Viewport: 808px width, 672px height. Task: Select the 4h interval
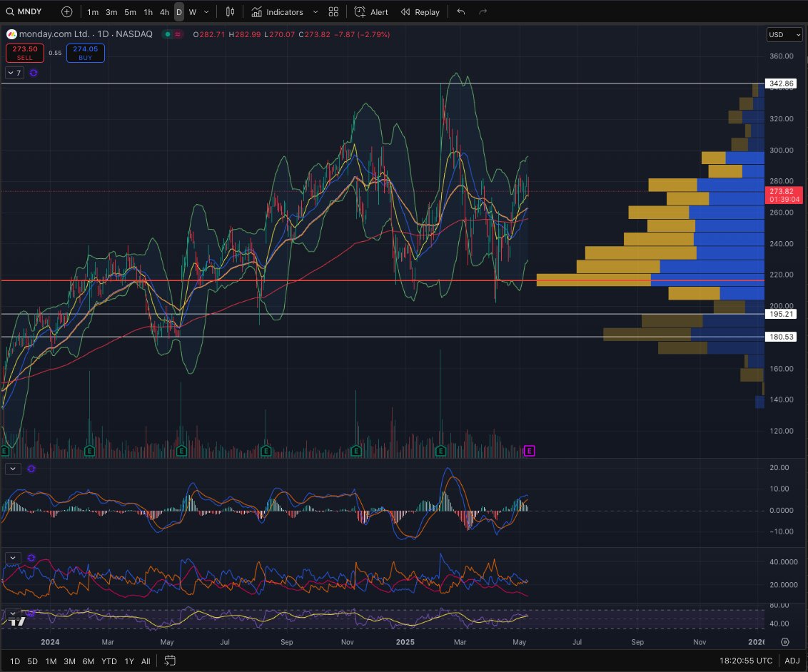point(164,12)
